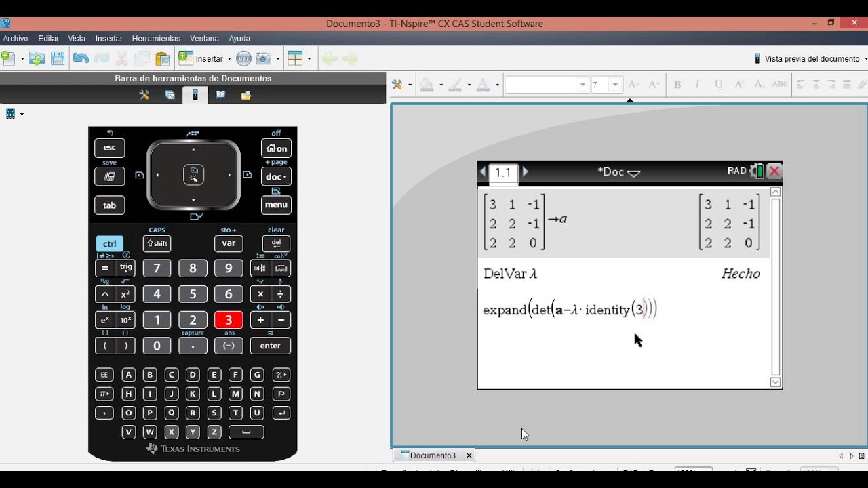This screenshot has height=488, width=868.
Task: Click the tab key on keypad
Action: click(x=109, y=205)
